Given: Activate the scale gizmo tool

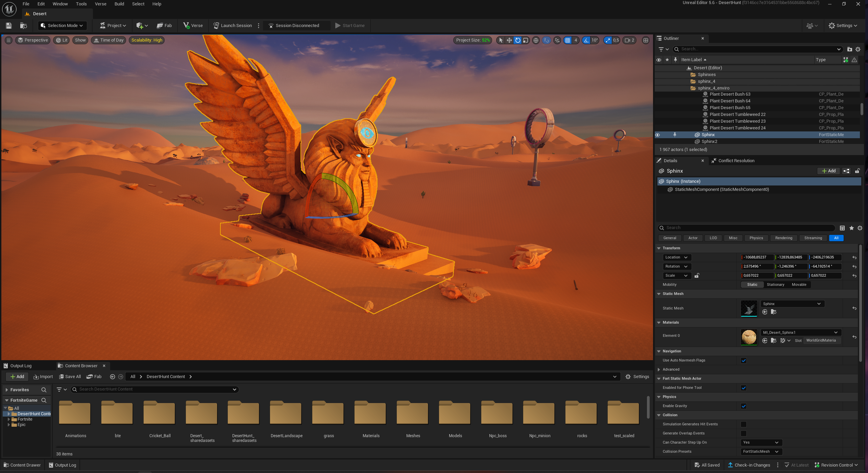Looking at the screenshot, I should [526, 40].
